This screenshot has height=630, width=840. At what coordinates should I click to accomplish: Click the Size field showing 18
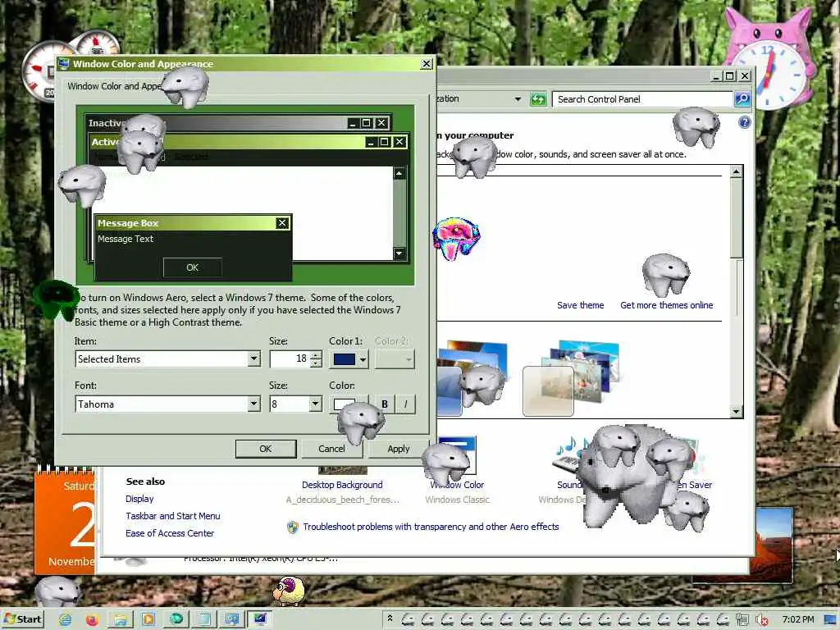(290, 359)
